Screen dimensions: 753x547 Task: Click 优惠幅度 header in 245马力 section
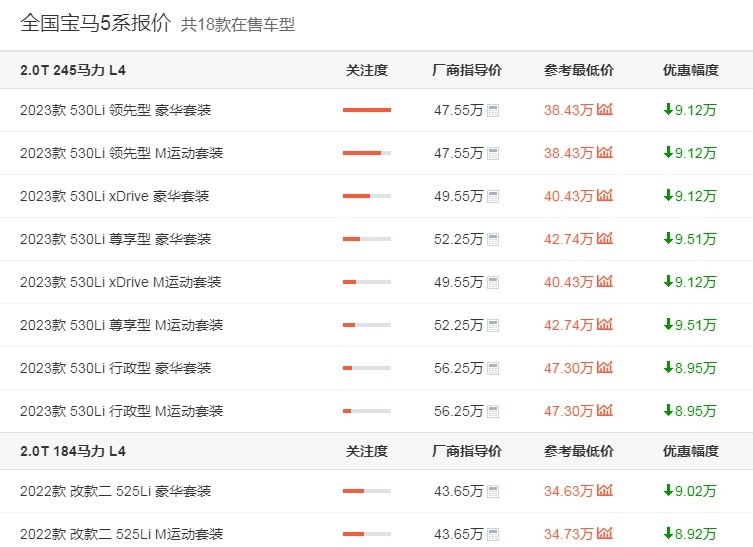[691, 71]
